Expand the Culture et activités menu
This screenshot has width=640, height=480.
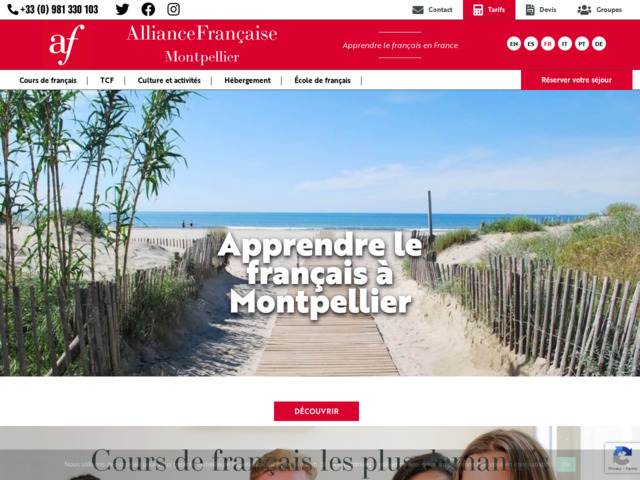(x=169, y=80)
